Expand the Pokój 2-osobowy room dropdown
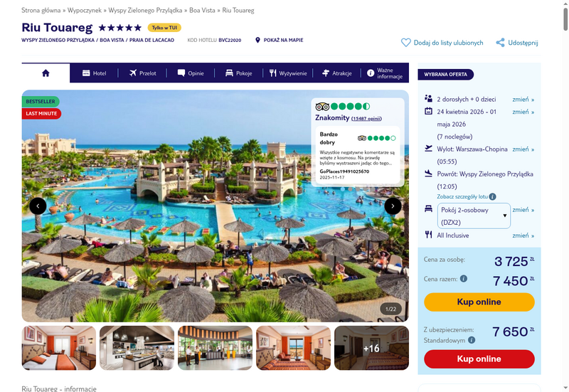The width and height of the screenshot is (569, 392). tap(474, 216)
